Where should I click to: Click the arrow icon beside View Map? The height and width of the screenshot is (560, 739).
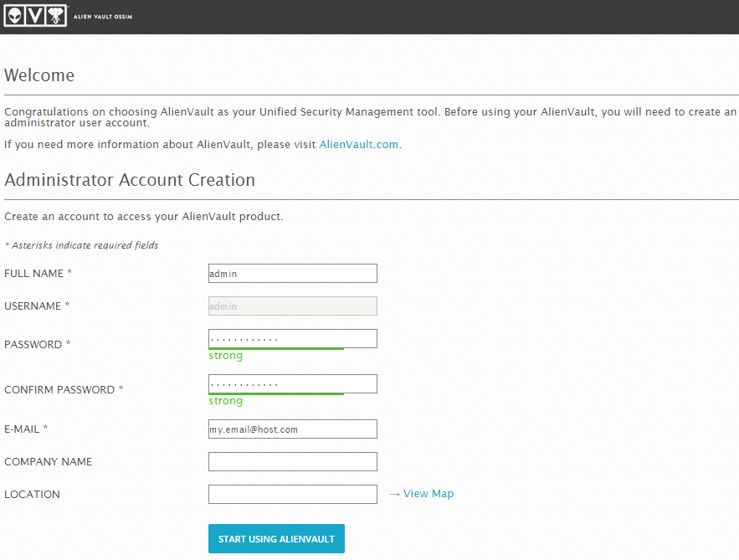(394, 494)
